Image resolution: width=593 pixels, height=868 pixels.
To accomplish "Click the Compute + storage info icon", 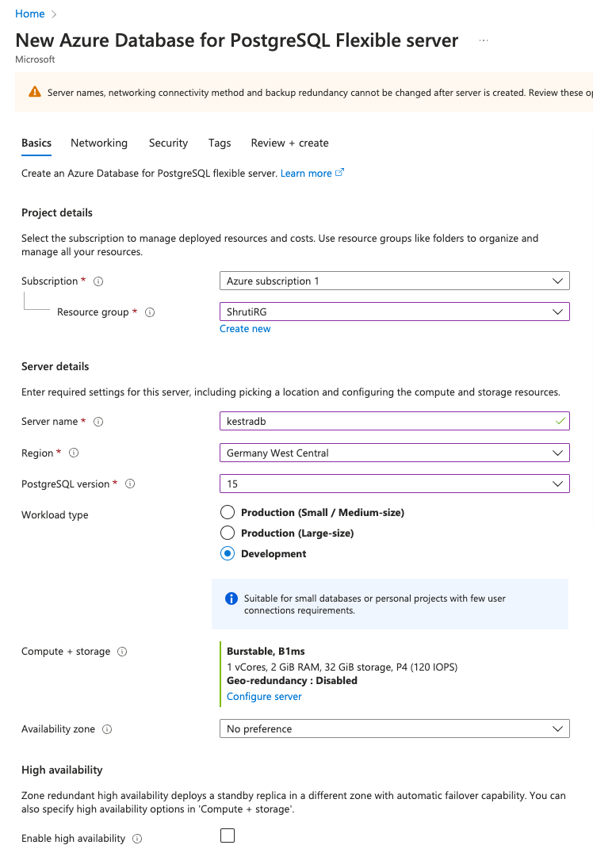I will coord(121,651).
